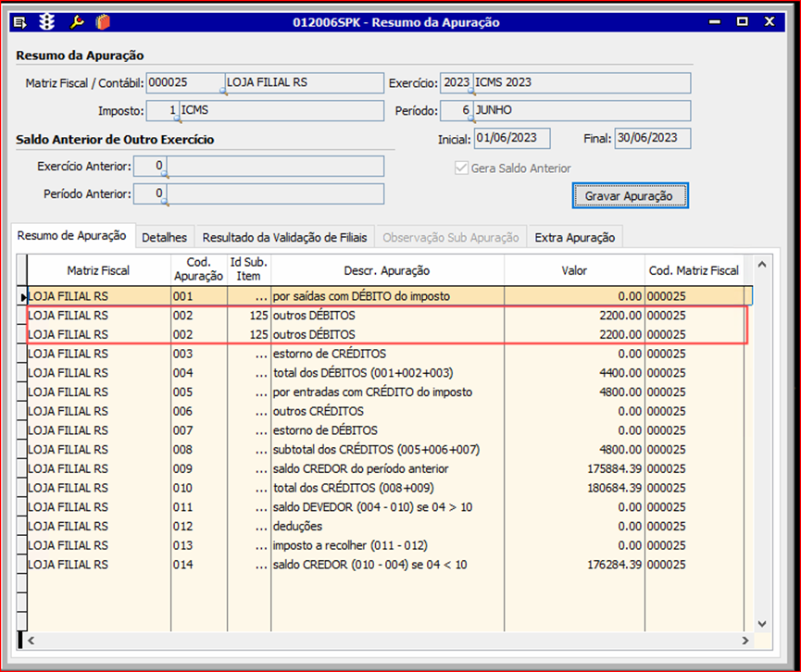
Task: Click the traffic light icon in title bar
Action: point(47,22)
